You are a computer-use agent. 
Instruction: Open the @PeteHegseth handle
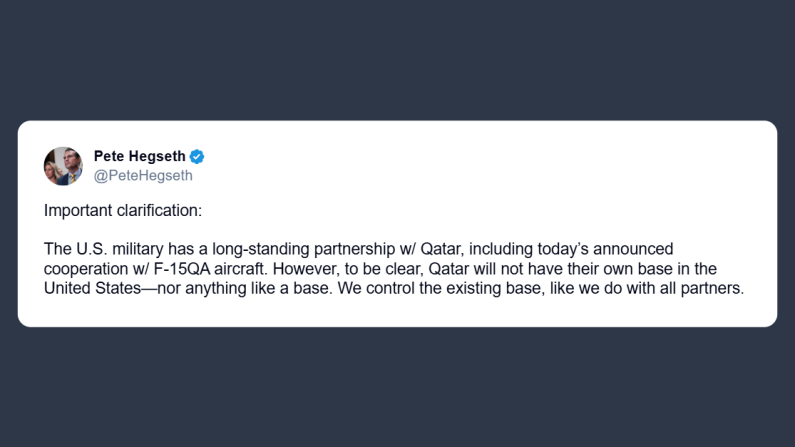pyautogui.click(x=143, y=176)
